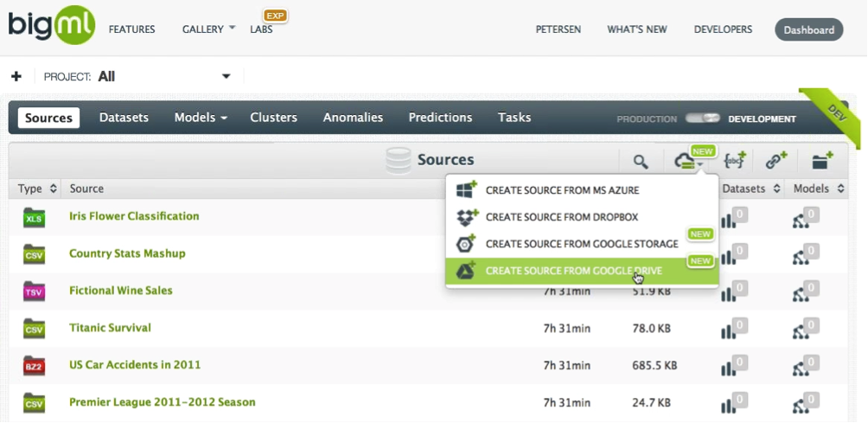Toggle the Production/Development mode switch
Viewport: 868px width, 423px height.
(702, 119)
